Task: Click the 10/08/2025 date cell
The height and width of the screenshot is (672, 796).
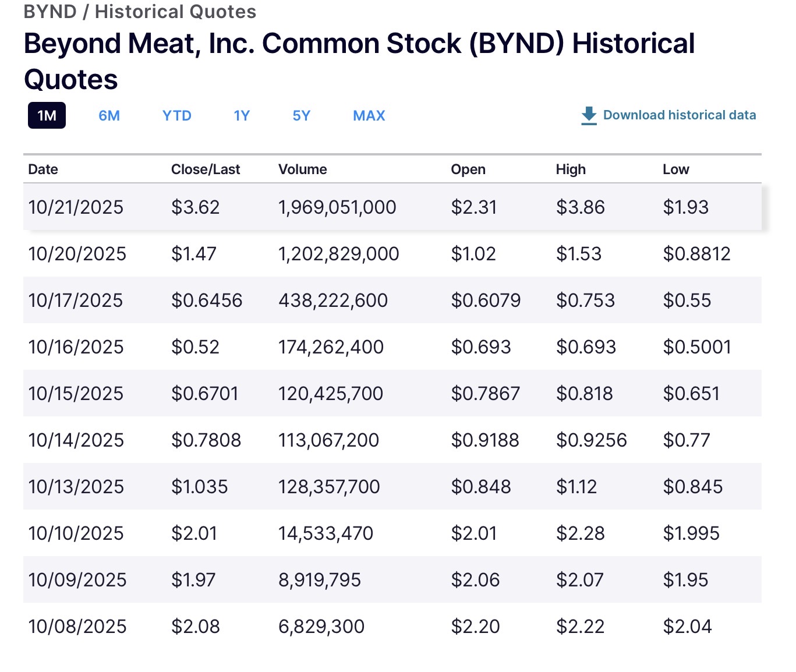Action: (x=77, y=627)
